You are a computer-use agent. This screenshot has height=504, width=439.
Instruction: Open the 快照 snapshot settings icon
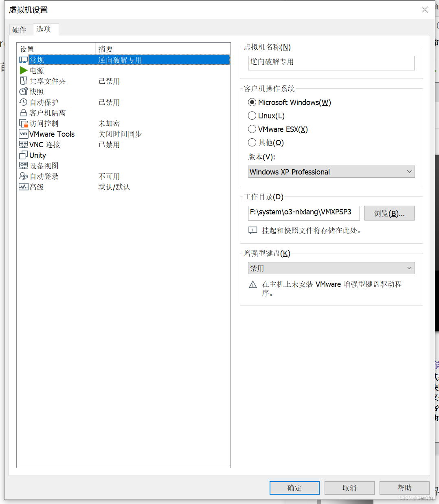(x=24, y=91)
